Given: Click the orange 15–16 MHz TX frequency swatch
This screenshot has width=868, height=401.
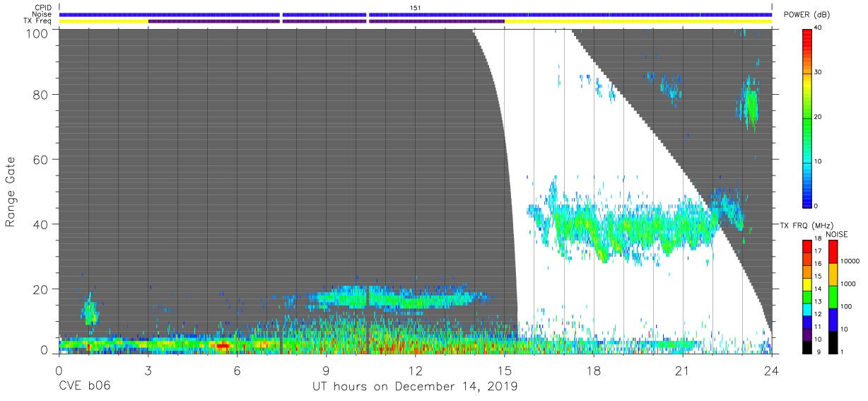Looking at the screenshot, I should (808, 272).
